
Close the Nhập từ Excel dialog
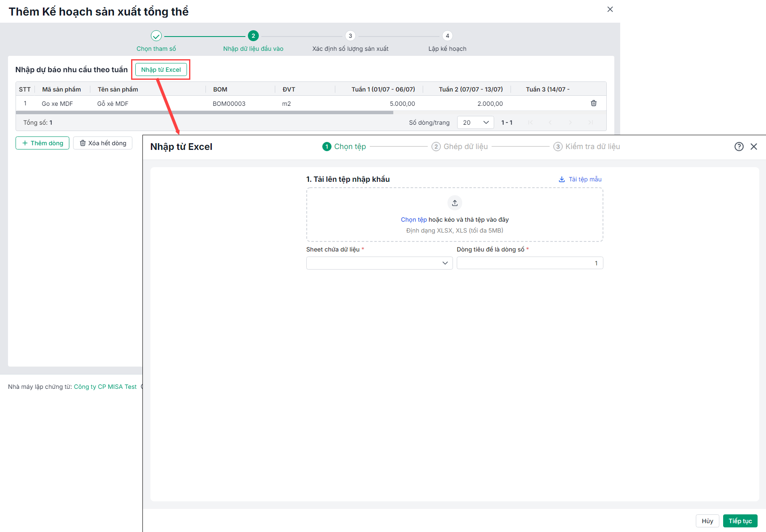coord(754,147)
